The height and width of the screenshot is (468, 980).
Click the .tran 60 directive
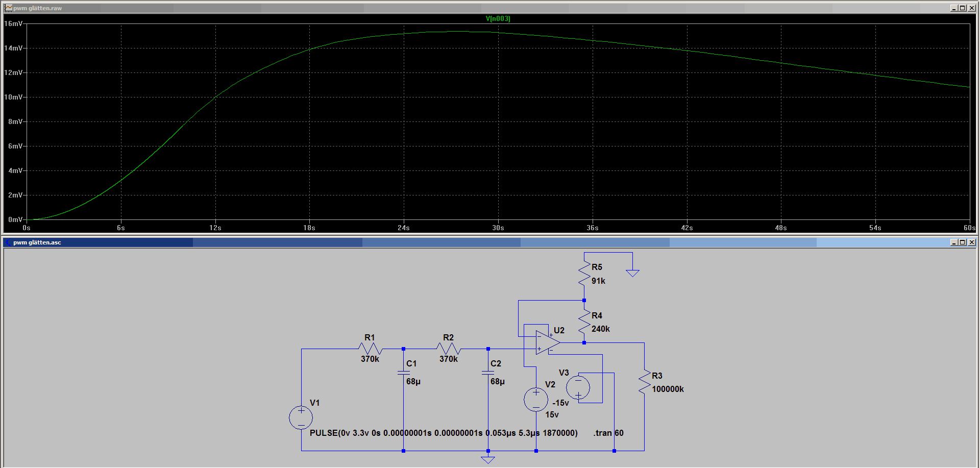click(x=608, y=433)
